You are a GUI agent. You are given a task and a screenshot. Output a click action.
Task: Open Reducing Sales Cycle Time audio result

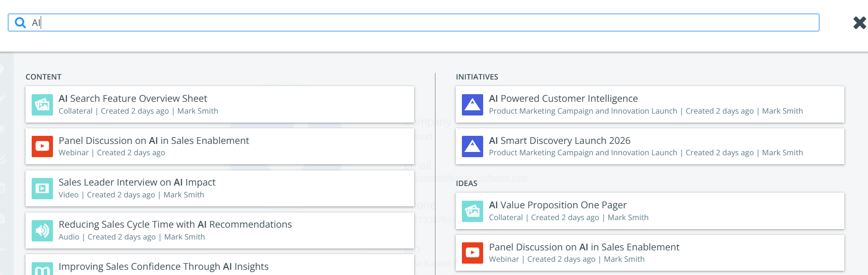click(x=175, y=224)
